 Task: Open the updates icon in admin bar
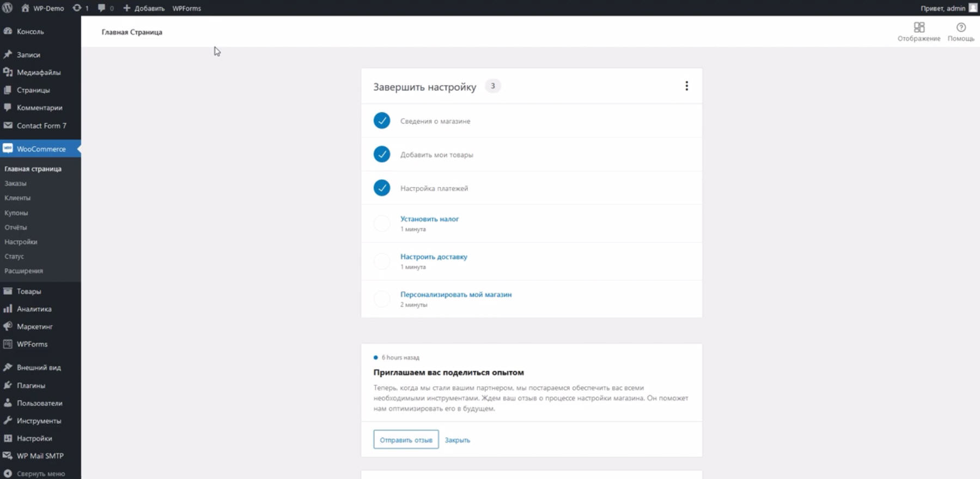pyautogui.click(x=77, y=8)
